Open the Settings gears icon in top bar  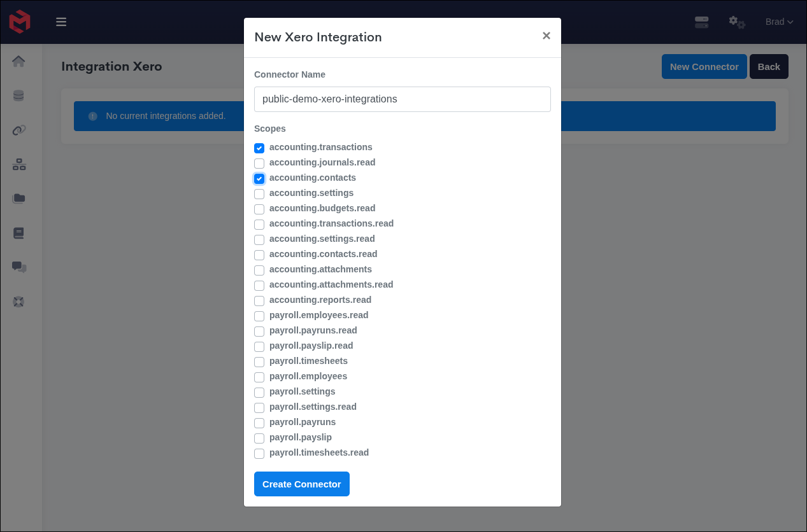point(736,22)
